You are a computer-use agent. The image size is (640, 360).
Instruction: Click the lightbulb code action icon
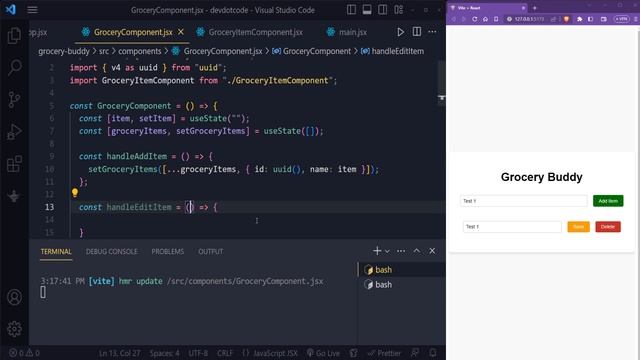point(75,193)
